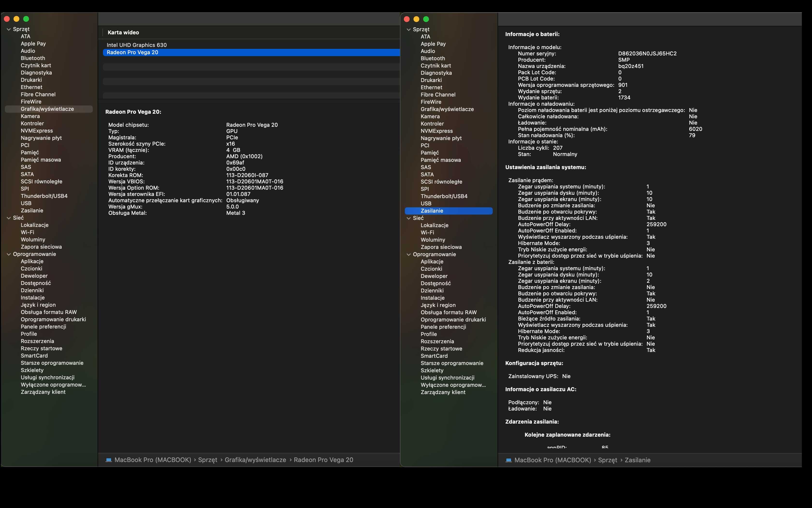The height and width of the screenshot is (508, 812).
Task: Click Grafika/wyświetlacze in left window path bar
Action: 255,460
